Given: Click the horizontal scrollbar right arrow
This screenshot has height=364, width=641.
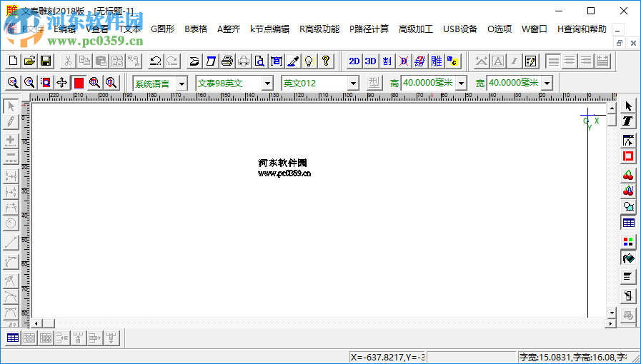Looking at the screenshot, I should [611, 323].
